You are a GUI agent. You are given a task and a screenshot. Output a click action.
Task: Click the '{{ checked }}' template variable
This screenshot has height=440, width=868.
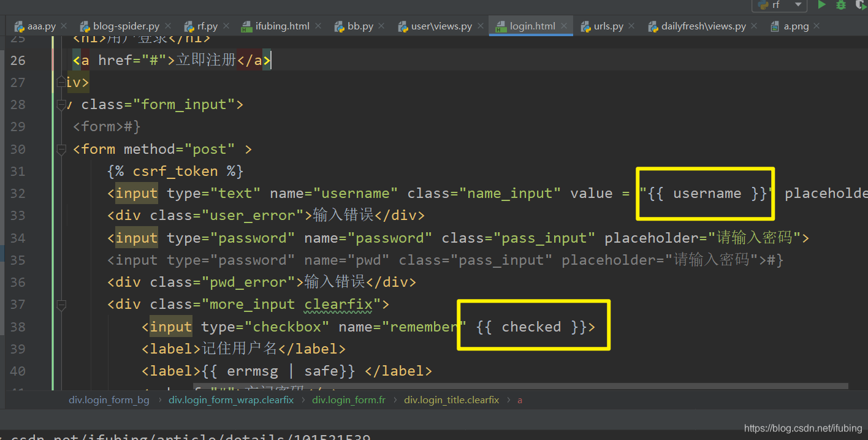click(531, 327)
